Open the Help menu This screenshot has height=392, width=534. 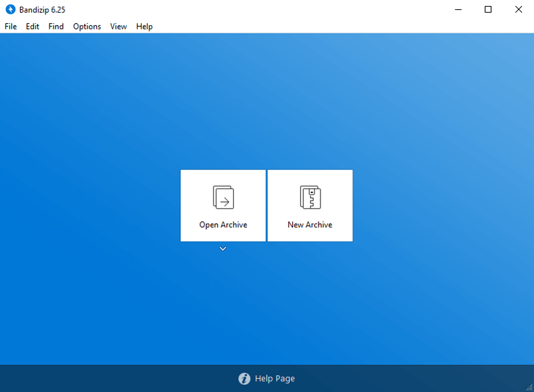coord(144,27)
